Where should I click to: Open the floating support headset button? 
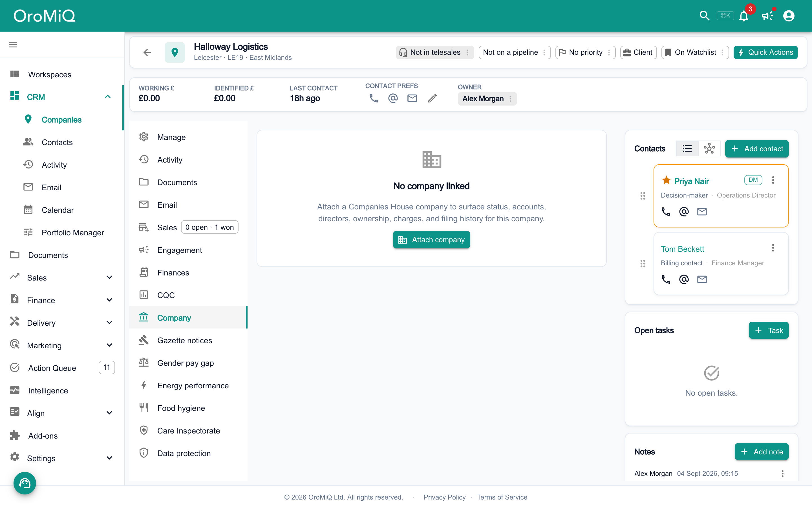[x=25, y=483]
